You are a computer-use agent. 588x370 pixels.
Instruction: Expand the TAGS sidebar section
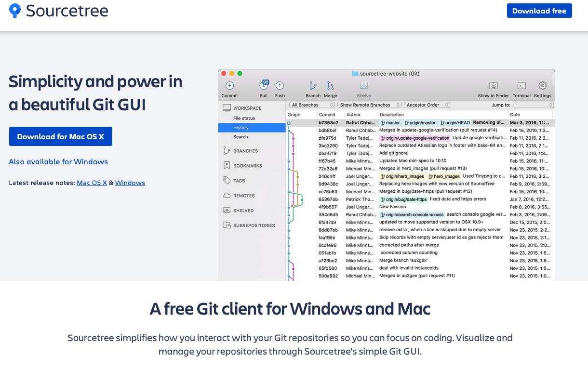[239, 181]
